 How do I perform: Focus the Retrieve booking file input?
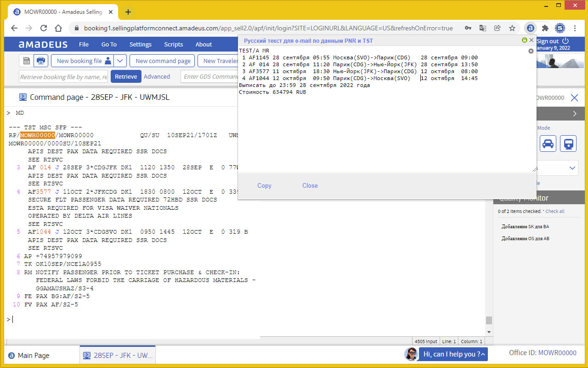pyautogui.click(x=64, y=77)
